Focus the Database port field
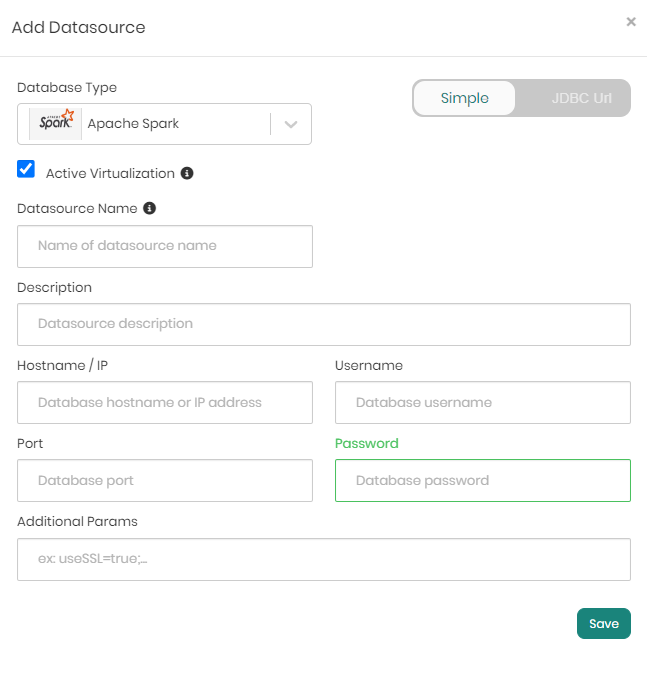647x675 pixels. pyautogui.click(x=165, y=480)
